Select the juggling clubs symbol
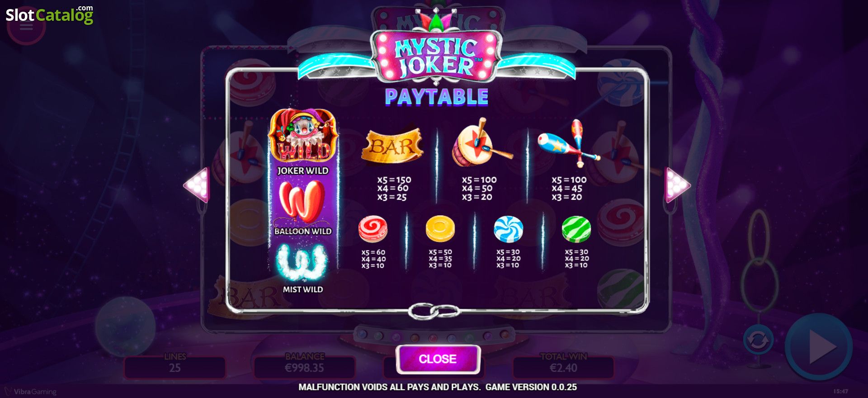Viewport: 868px width, 398px height. point(568,143)
